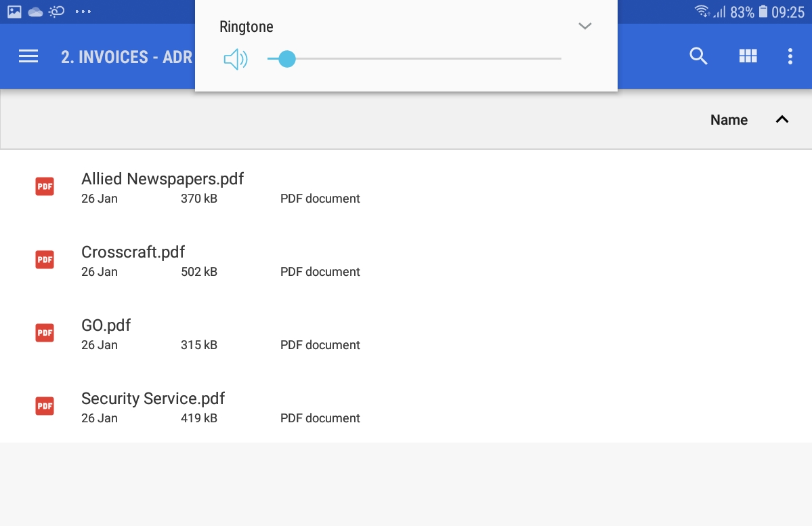Expand the Ringtone volume panel chevron

tap(585, 26)
